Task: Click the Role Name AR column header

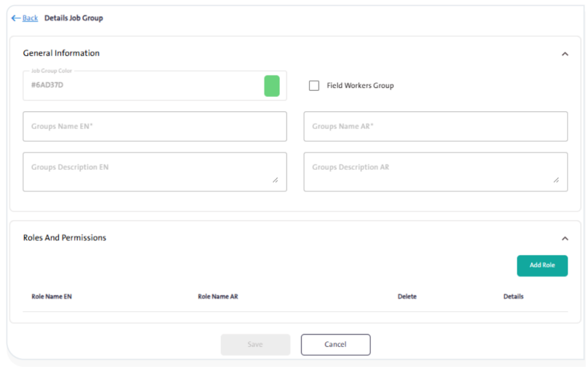Action: (x=218, y=297)
